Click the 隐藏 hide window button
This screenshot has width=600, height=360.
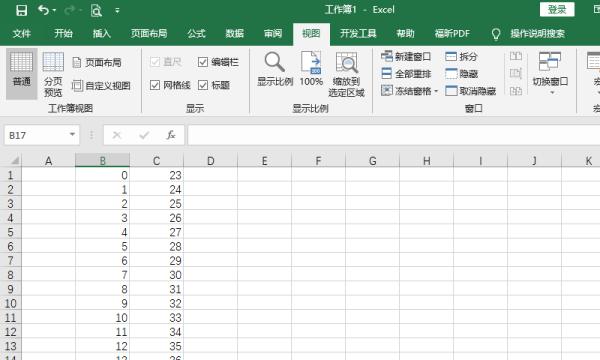461,73
